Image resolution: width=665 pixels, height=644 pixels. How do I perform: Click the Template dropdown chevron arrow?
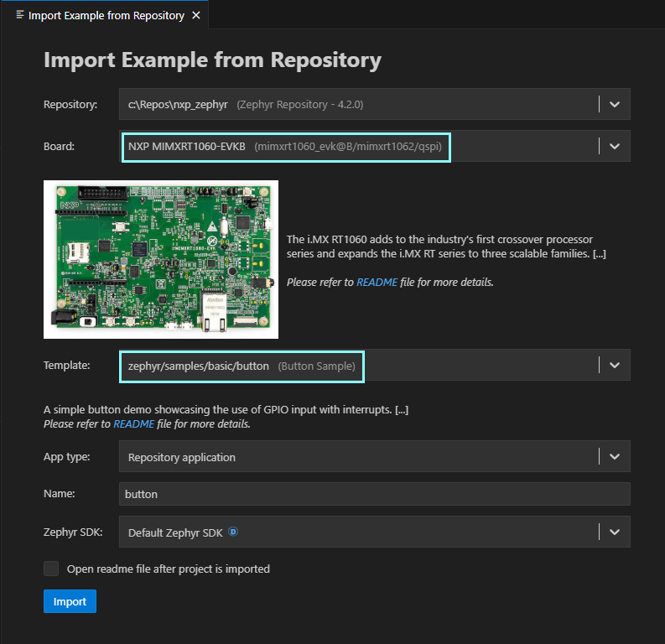coord(615,365)
